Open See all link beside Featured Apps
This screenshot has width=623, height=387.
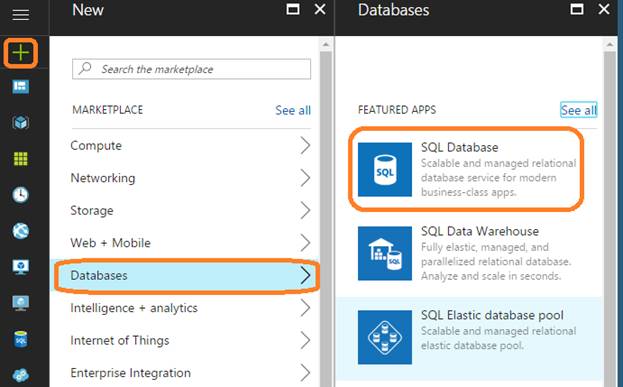[578, 110]
